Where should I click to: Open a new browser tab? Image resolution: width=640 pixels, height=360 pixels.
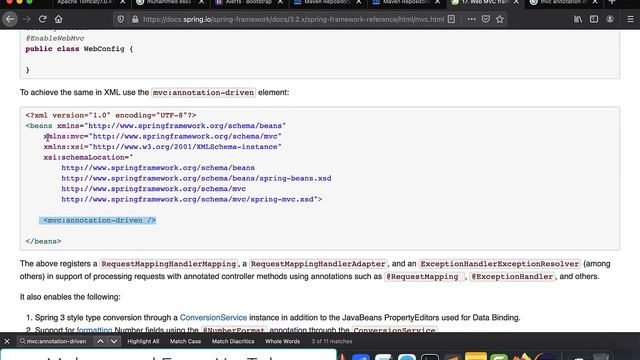click(x=611, y=2)
